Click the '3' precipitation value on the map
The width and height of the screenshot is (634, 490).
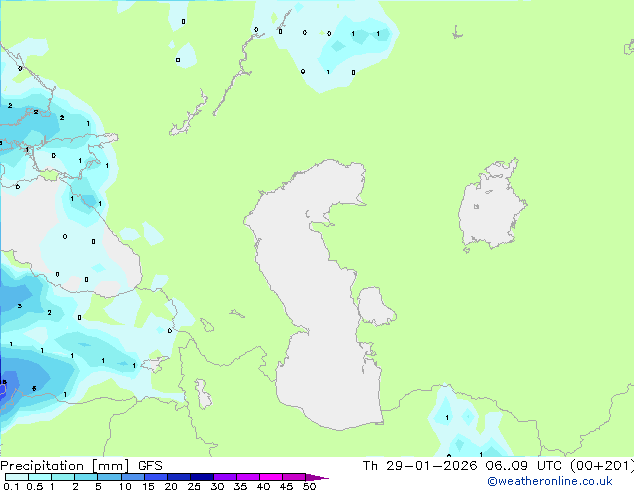tap(20, 306)
